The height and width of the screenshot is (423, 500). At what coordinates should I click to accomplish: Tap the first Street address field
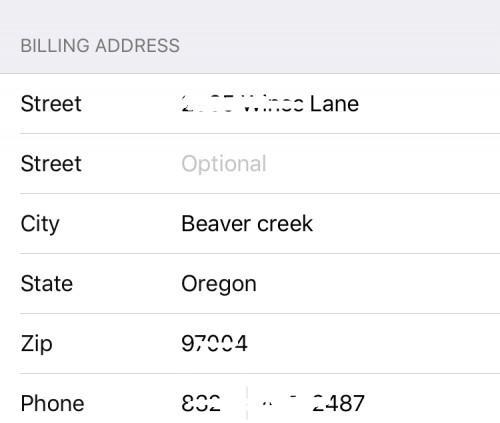click(340, 104)
